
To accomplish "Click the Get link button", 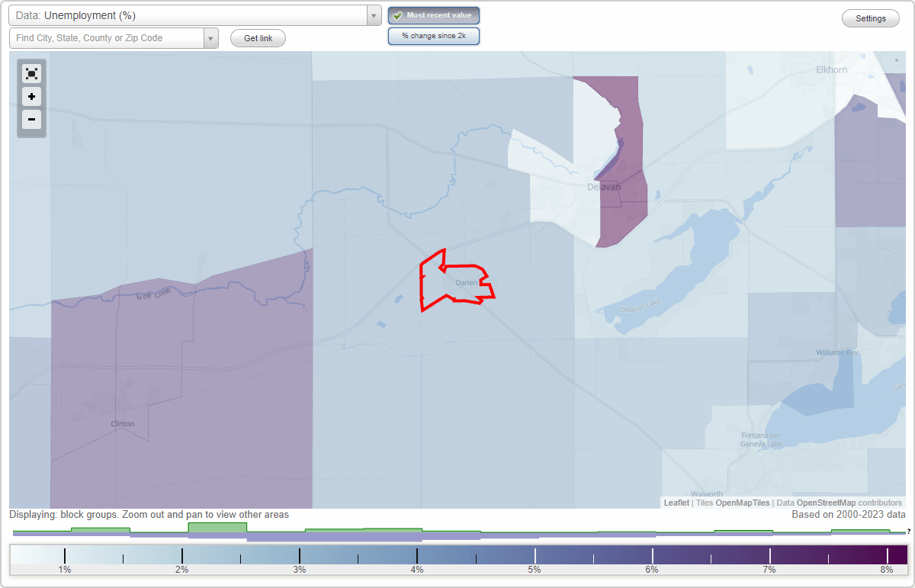I will coord(258,38).
